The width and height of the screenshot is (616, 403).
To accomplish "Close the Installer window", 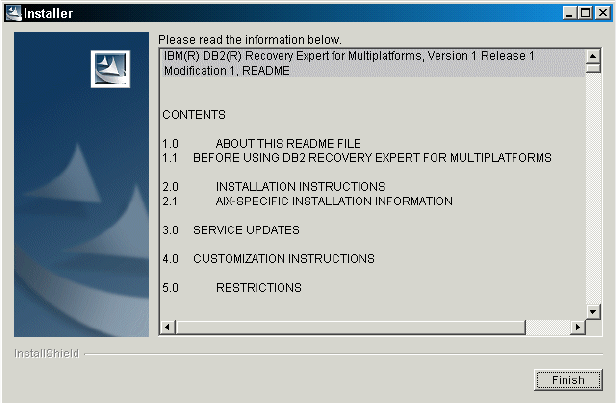I will (x=603, y=13).
